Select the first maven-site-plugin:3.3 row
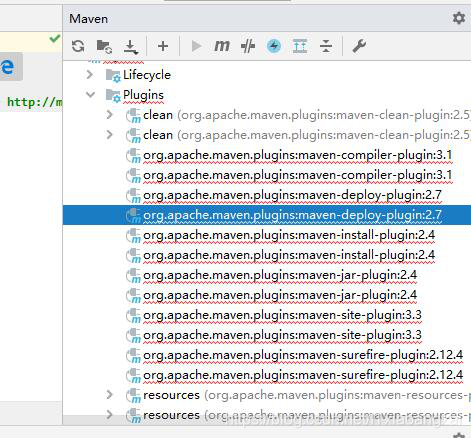This screenshot has height=438, width=471. 267,315
